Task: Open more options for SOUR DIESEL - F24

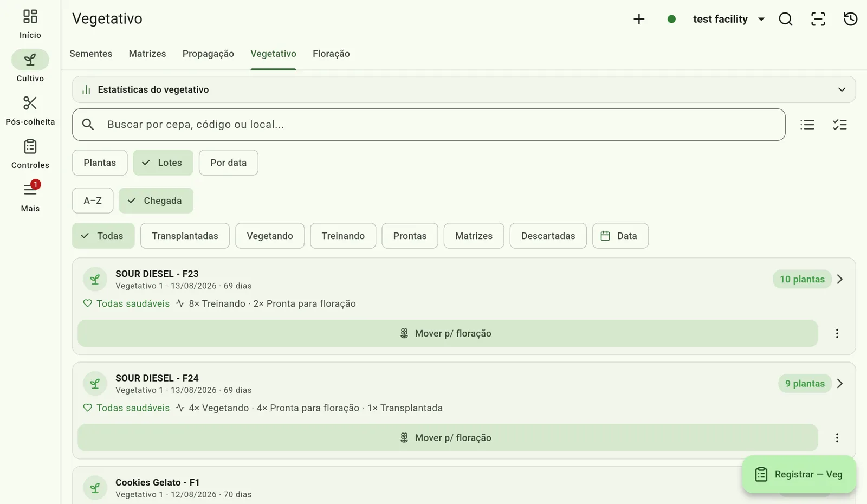Action: [837, 438]
